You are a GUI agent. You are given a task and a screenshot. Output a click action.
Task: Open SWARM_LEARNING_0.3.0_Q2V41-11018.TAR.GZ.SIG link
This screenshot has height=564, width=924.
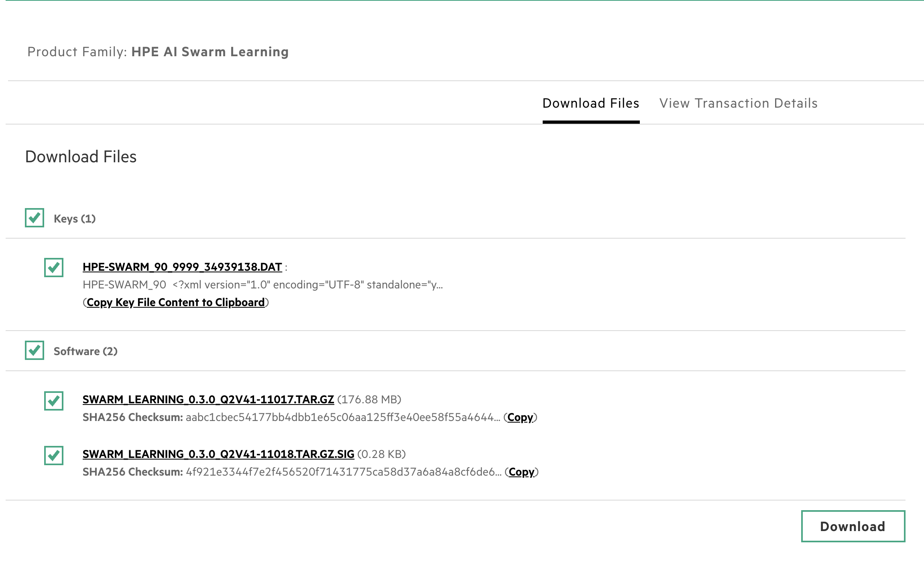coord(218,454)
